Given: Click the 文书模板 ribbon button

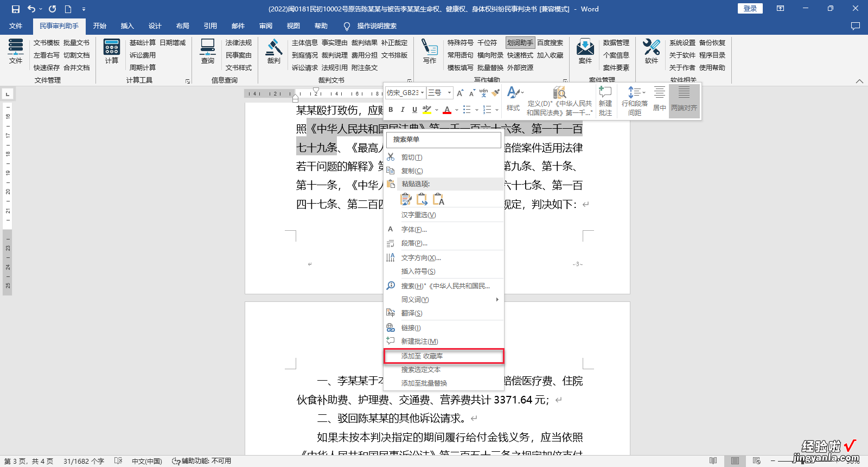Looking at the screenshot, I should coord(47,42).
